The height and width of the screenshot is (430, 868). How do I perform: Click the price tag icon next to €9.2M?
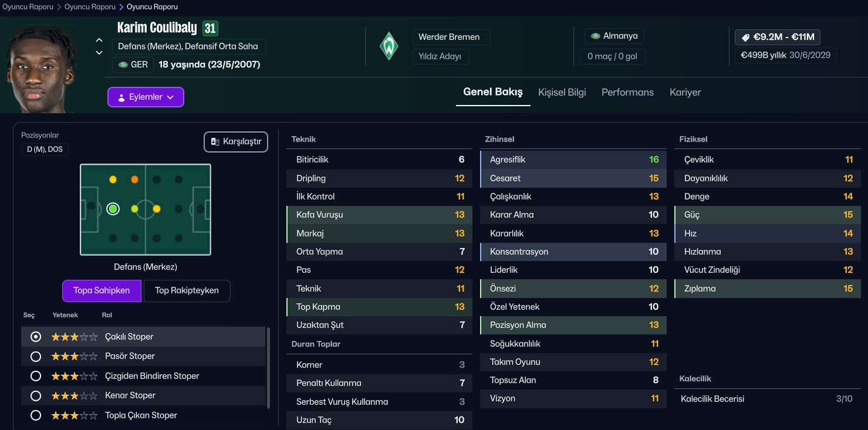[745, 38]
